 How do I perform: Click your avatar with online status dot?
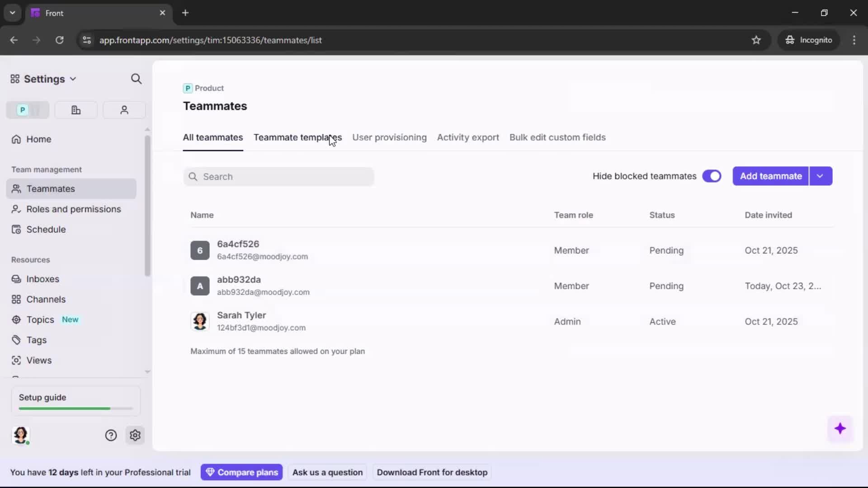[x=21, y=435]
